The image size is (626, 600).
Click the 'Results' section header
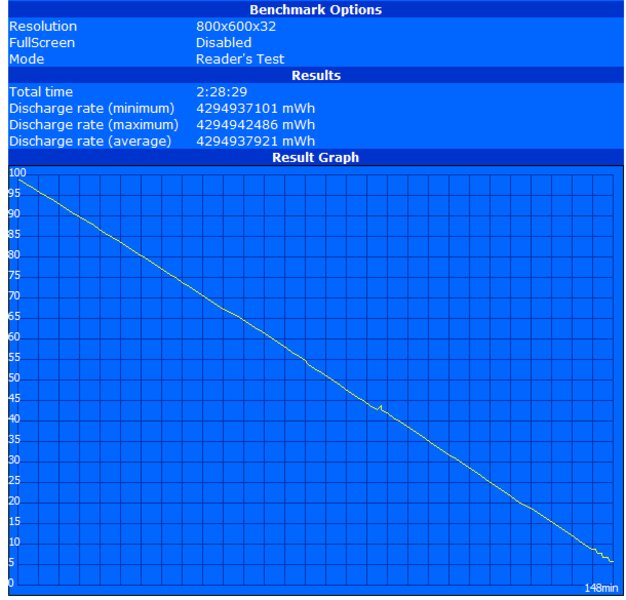[x=316, y=75]
